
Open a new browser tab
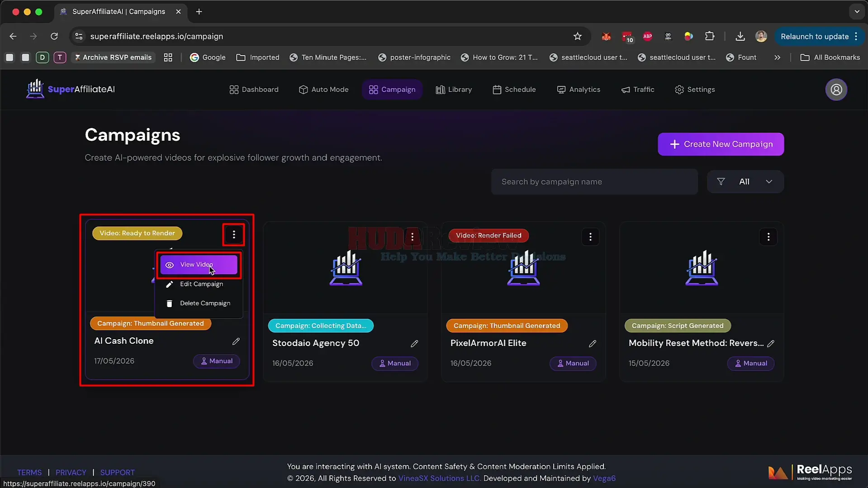199,12
